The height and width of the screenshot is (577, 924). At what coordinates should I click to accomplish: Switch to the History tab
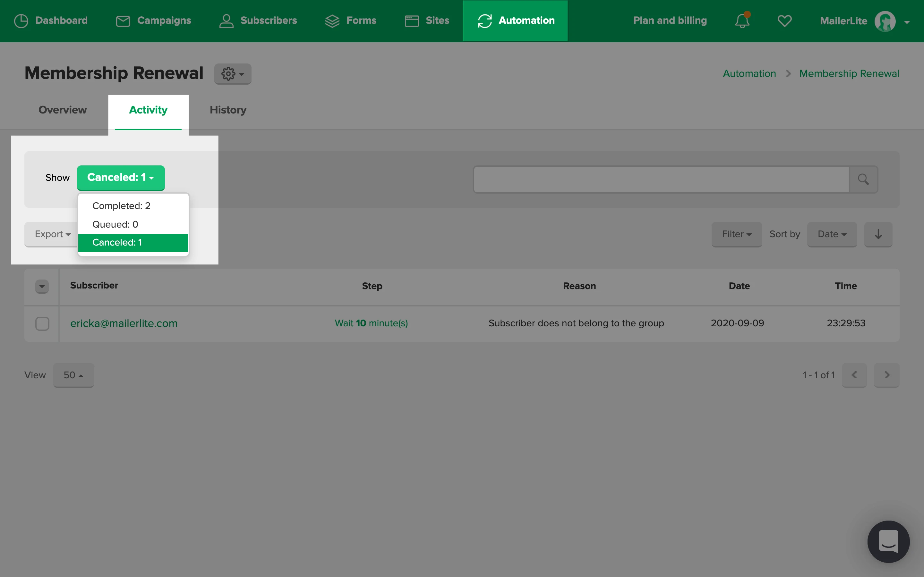tap(228, 110)
